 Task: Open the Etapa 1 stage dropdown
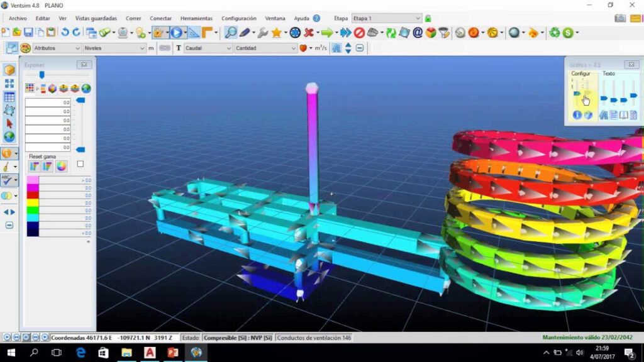(387, 18)
